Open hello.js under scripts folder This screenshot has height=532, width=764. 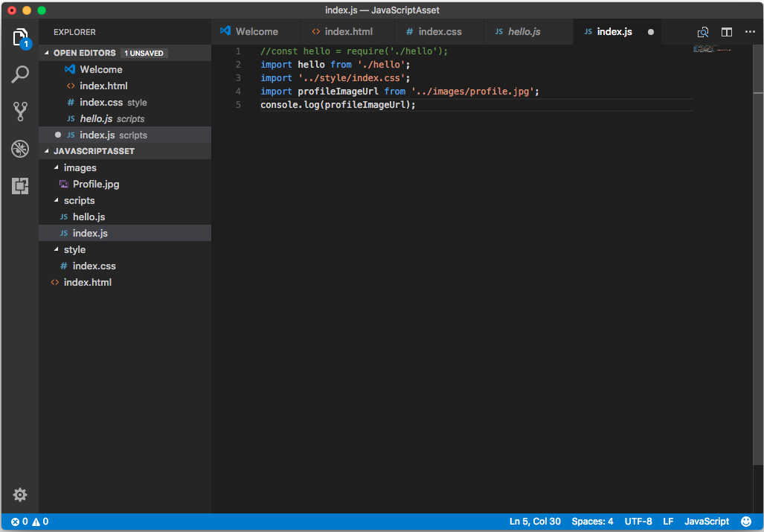pyautogui.click(x=125, y=217)
